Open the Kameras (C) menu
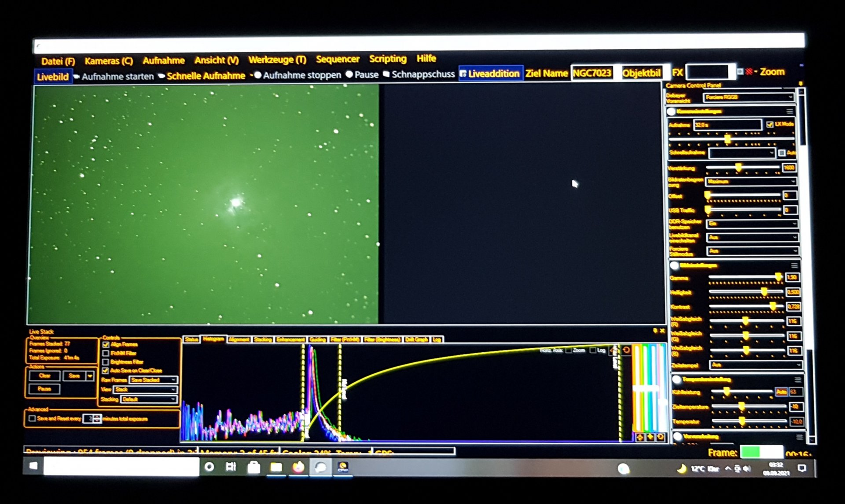Image resolution: width=845 pixels, height=504 pixels. pyautogui.click(x=109, y=61)
